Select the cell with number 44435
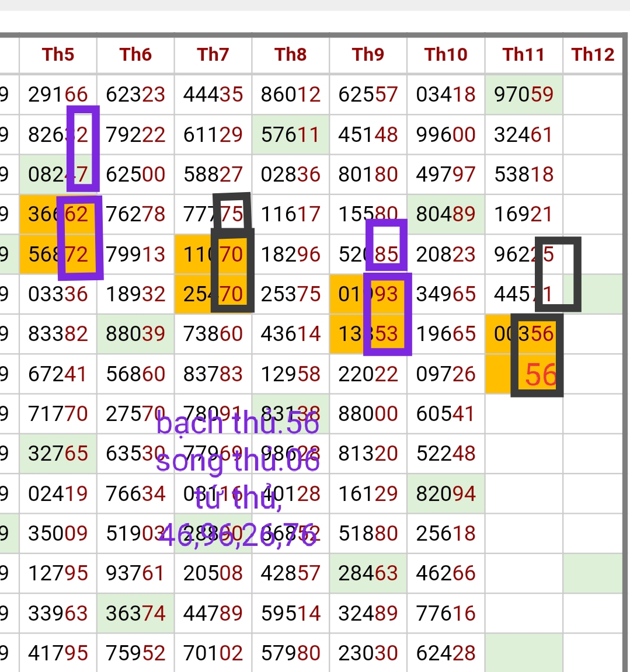Viewport: 630px width, 672px height. pos(213,95)
